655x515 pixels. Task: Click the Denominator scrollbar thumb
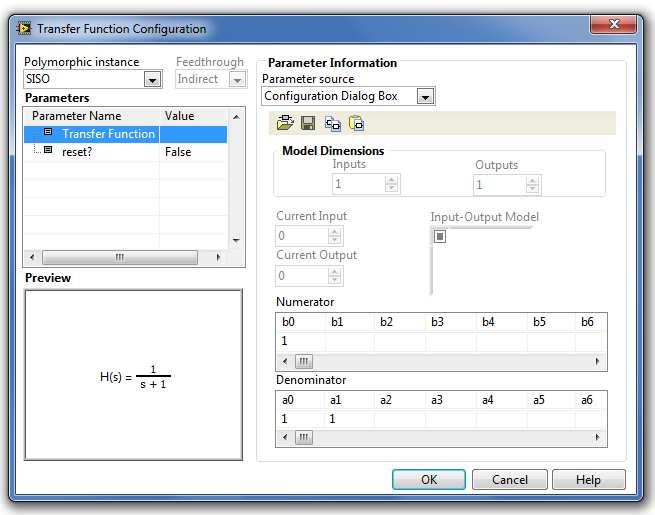click(x=304, y=437)
